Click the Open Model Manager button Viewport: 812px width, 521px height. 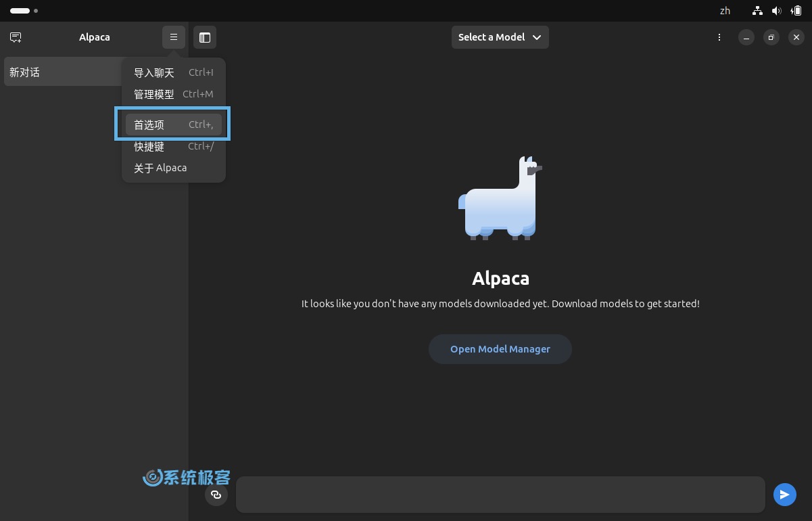tap(500, 349)
